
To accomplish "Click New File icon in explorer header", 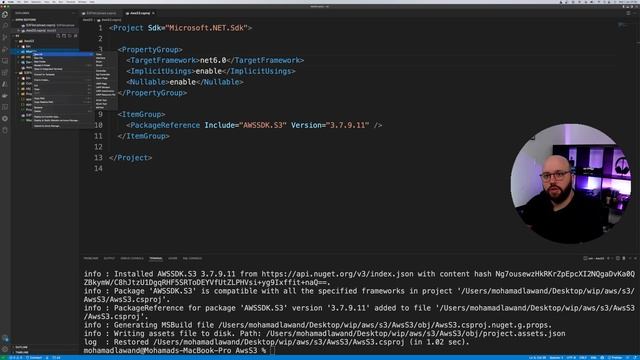I will pyautogui.click(x=58, y=36).
